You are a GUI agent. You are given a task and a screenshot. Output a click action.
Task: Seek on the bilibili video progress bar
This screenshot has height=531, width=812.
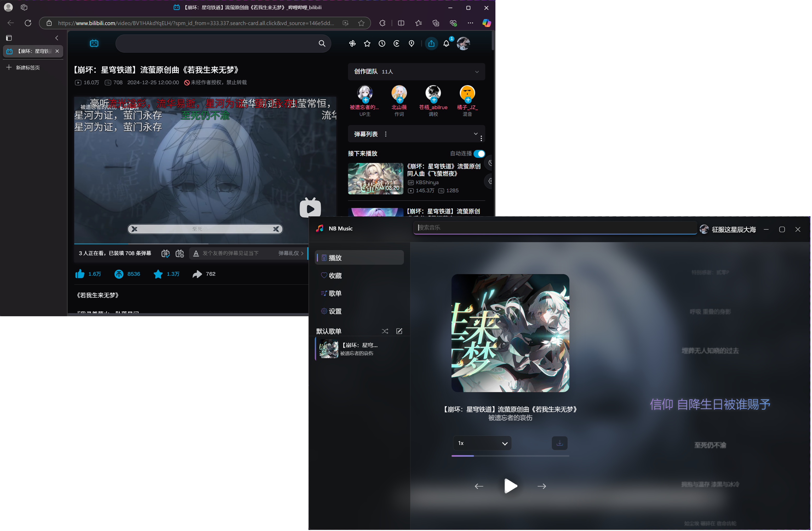191,244
